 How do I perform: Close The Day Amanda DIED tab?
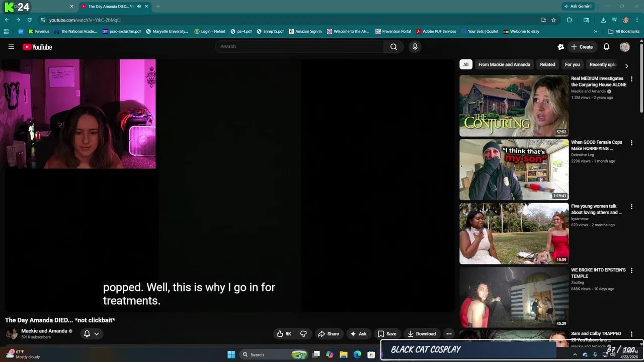146,7
